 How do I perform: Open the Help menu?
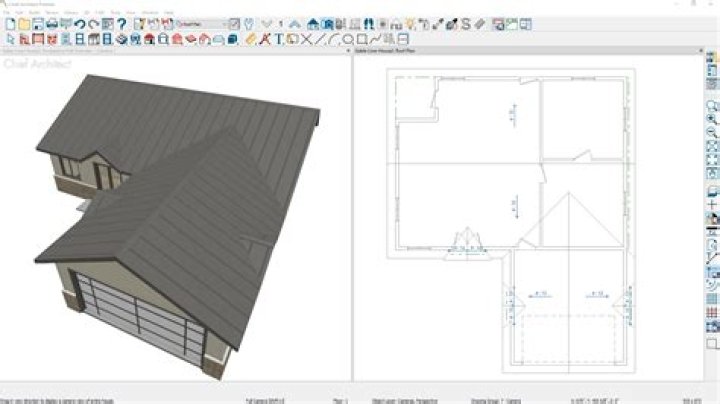(168, 14)
